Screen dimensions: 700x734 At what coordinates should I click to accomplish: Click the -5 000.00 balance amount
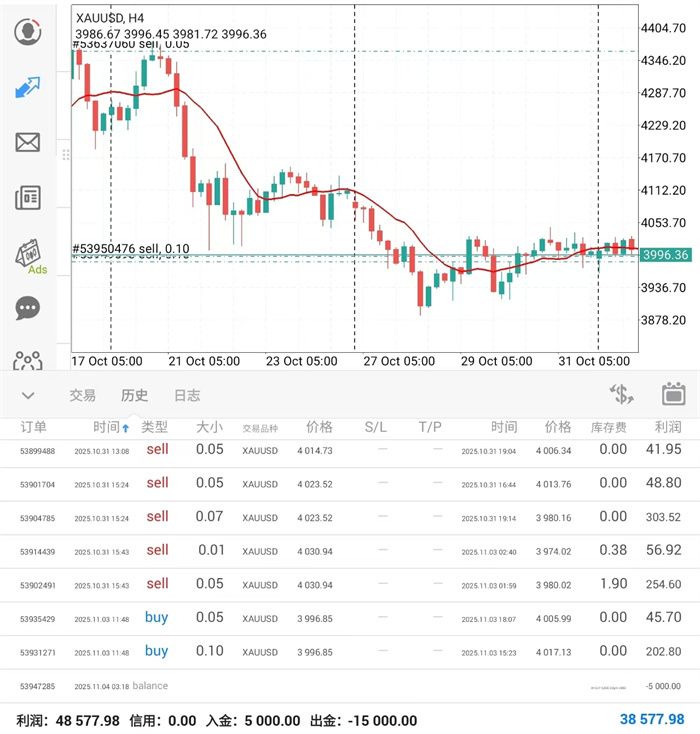click(x=663, y=686)
